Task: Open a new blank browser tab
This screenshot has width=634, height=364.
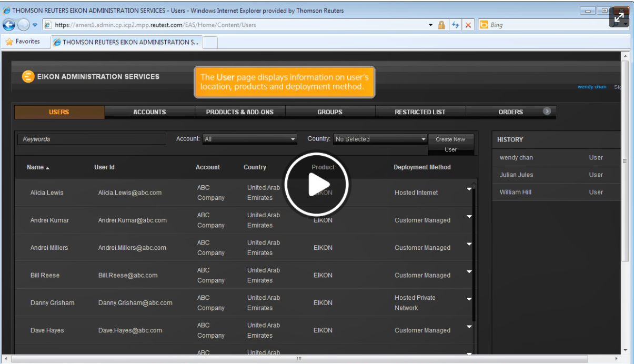Action: (x=210, y=42)
